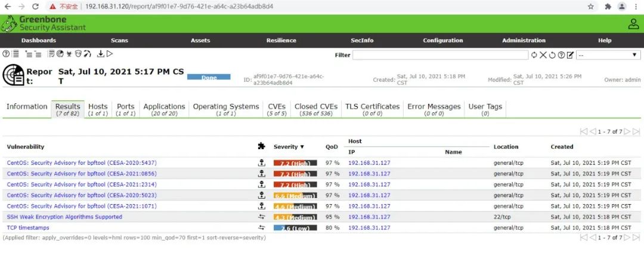This screenshot has width=644, height=256.
Task: Remove the filter with the X icon
Action: tap(543, 55)
